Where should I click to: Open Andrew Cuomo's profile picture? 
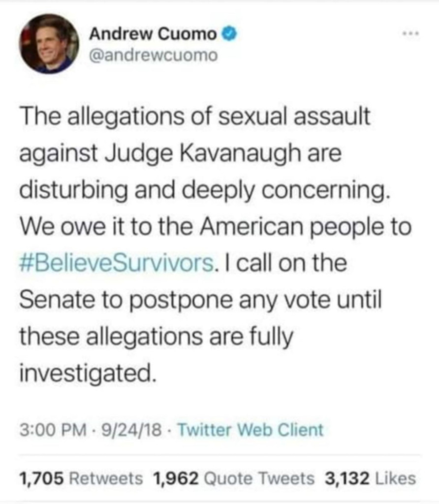click(49, 44)
